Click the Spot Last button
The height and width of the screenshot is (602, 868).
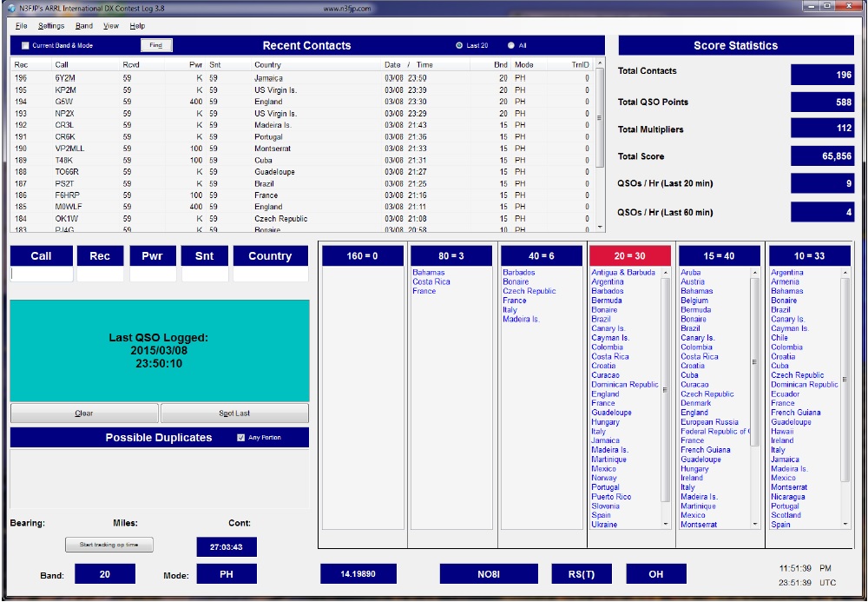(x=234, y=413)
